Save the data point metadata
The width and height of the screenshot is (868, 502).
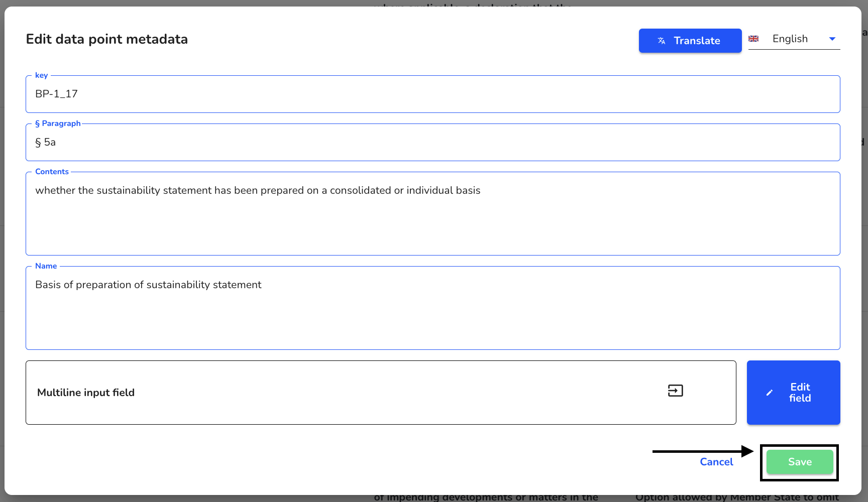pyautogui.click(x=800, y=462)
